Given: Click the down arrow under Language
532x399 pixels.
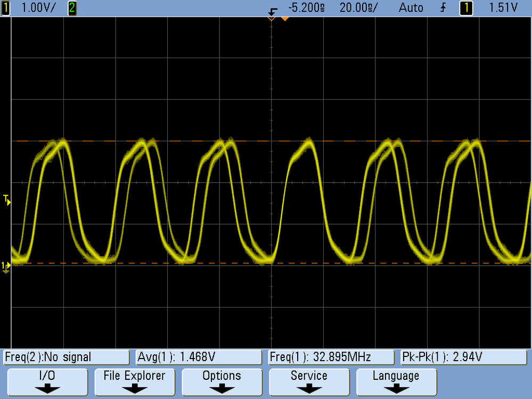Looking at the screenshot, I should (x=396, y=389).
